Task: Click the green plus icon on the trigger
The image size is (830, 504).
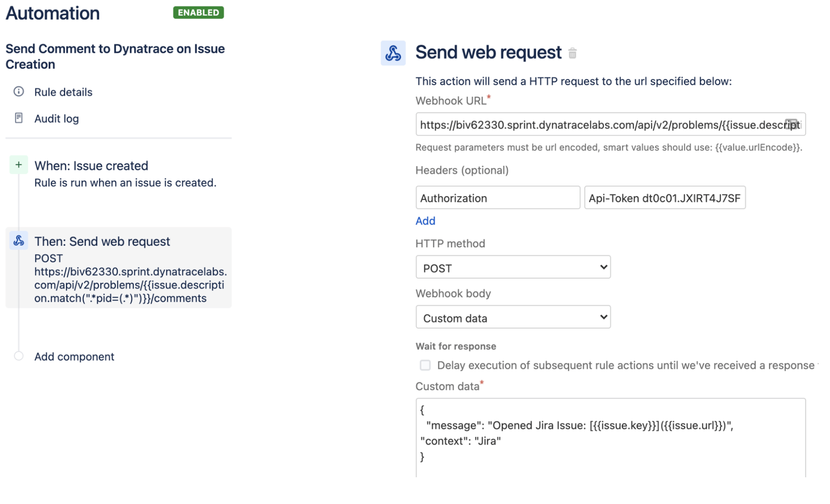Action: point(18,165)
